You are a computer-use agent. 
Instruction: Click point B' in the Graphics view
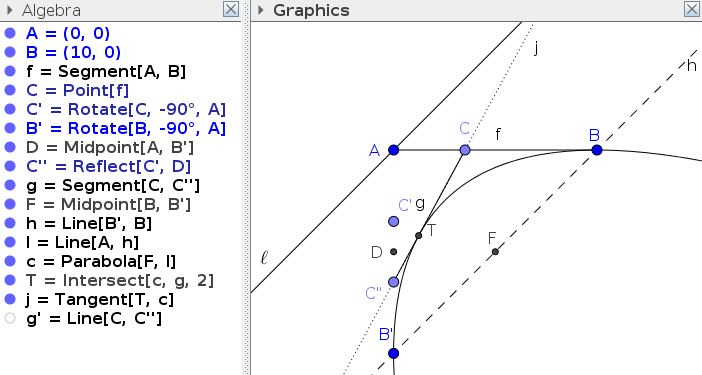point(394,354)
